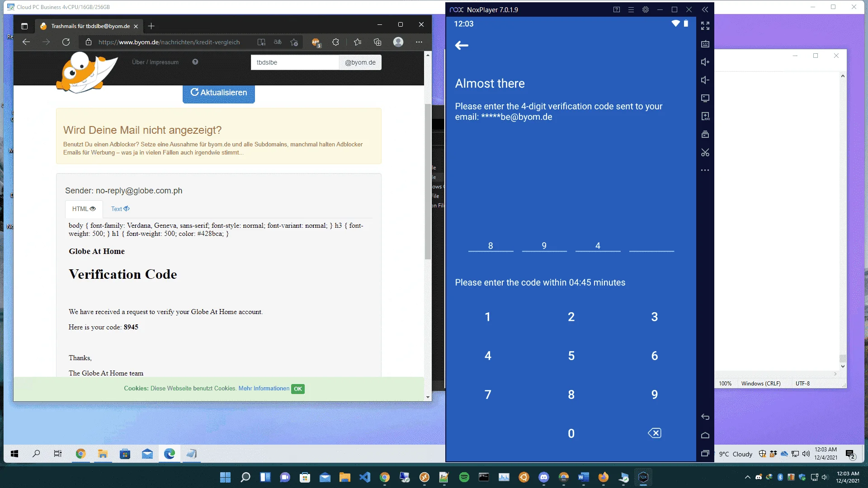Switch to the HTML view tab

(84, 209)
